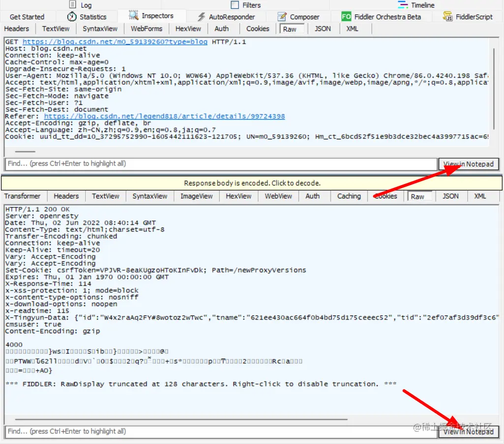Viewport: 504px width, 444px height.
Task: Select request JSON inspector tab
Action: pos(323,29)
